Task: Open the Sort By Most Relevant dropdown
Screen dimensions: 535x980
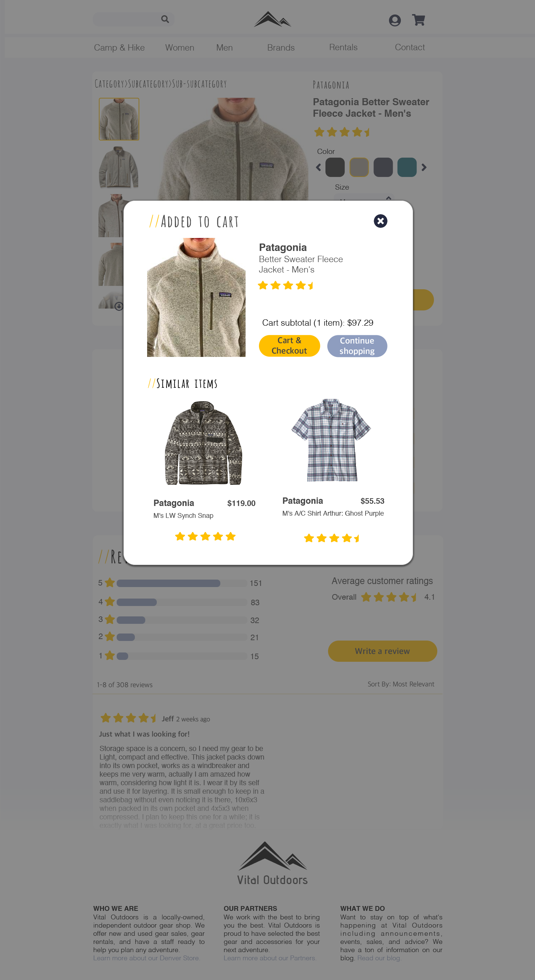Action: [x=401, y=684]
